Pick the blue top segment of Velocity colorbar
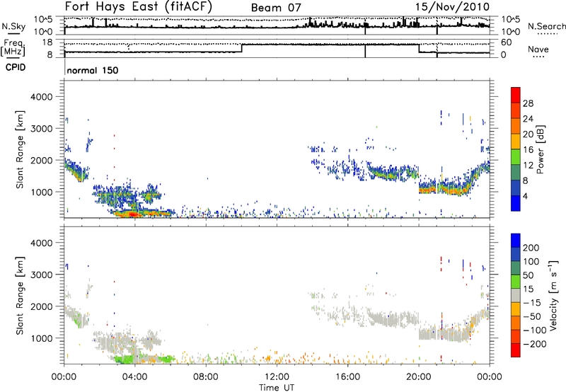The height and width of the screenshot is (392, 566). 516,241
